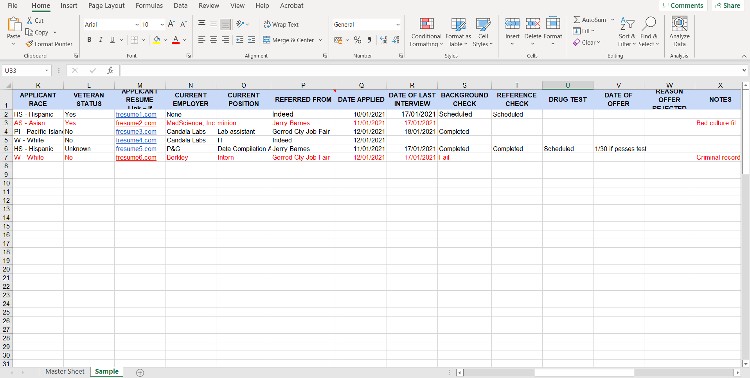Select column header U
This screenshot has height=378, width=750.
coord(568,85)
